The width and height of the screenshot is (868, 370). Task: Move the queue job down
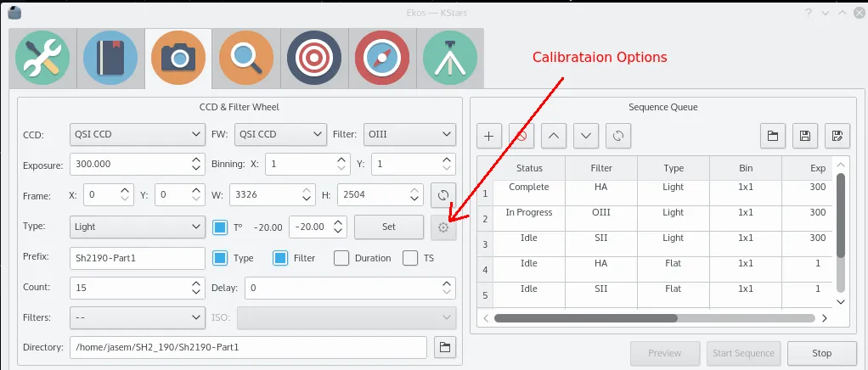tap(586, 136)
